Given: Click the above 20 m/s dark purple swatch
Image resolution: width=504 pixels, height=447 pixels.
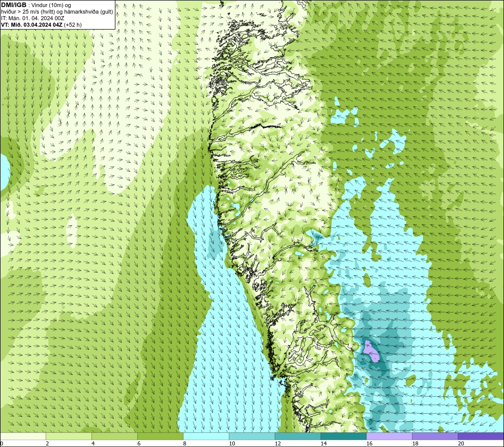Looking at the screenshot, I should [x=481, y=436].
